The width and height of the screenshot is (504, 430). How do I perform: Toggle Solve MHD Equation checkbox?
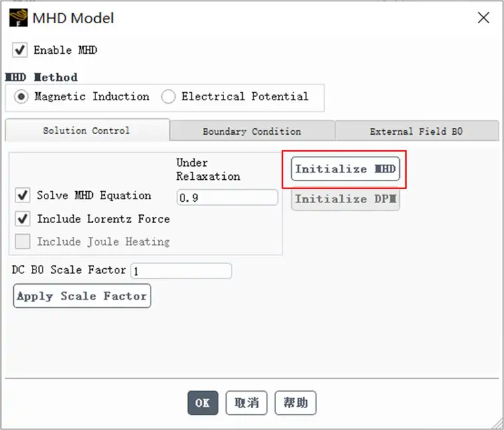click(23, 195)
